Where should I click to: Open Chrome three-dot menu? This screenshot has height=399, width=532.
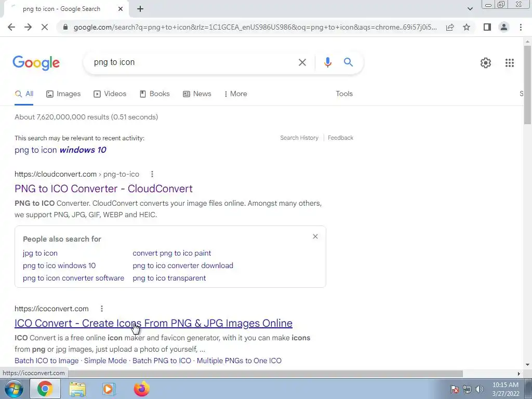[521, 27]
